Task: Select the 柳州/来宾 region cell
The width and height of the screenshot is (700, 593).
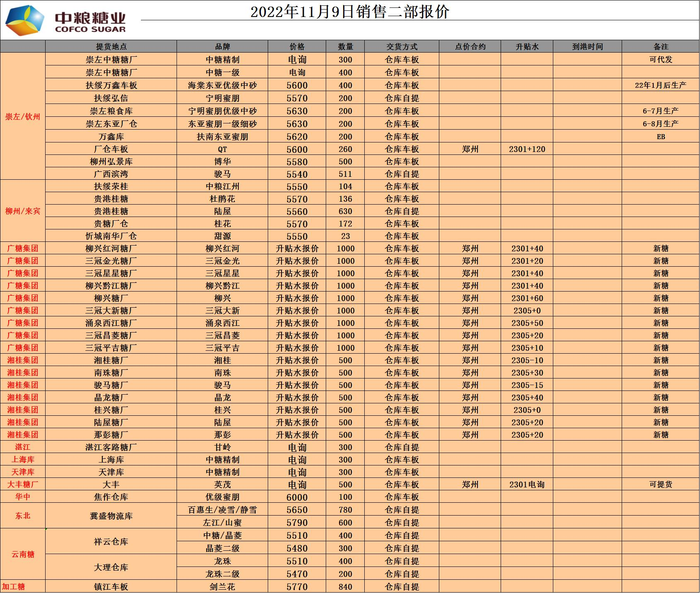Action: 23,211
